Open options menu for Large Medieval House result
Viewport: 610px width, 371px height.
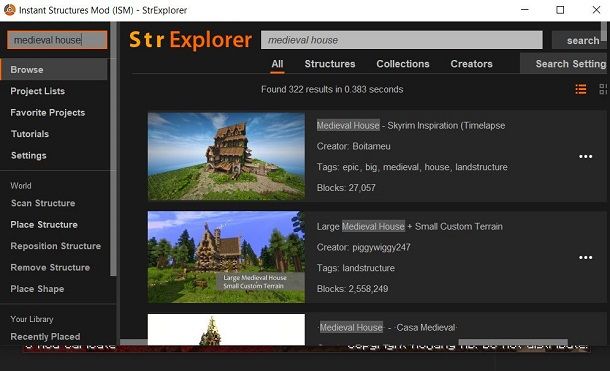point(585,257)
